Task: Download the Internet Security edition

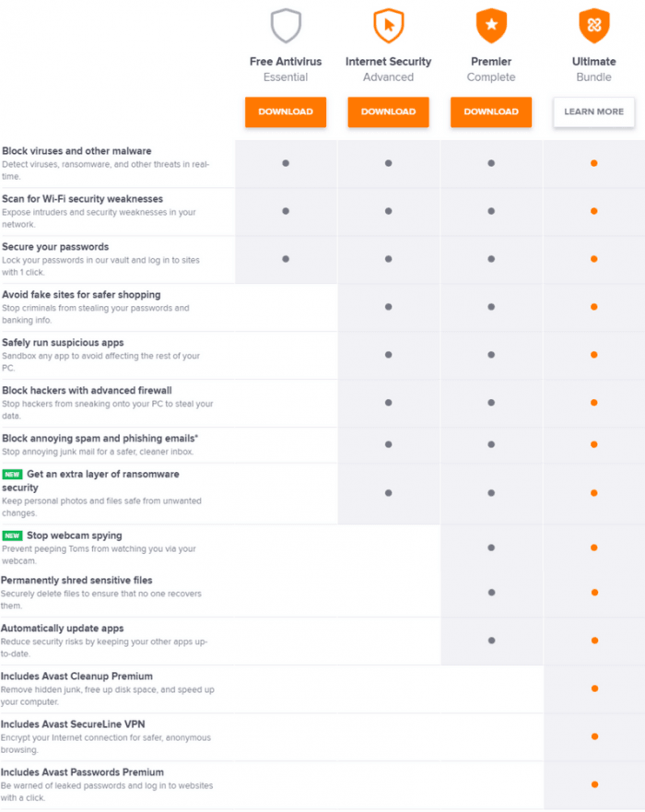Action: pos(388,112)
